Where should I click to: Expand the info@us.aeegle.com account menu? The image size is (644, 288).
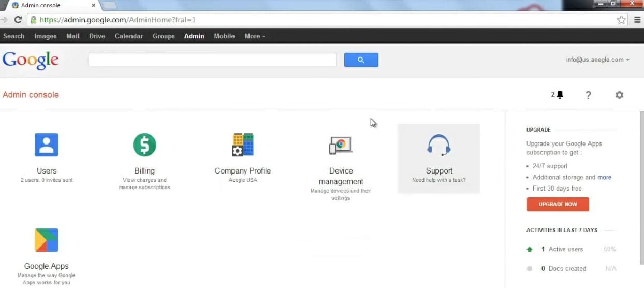point(598,60)
